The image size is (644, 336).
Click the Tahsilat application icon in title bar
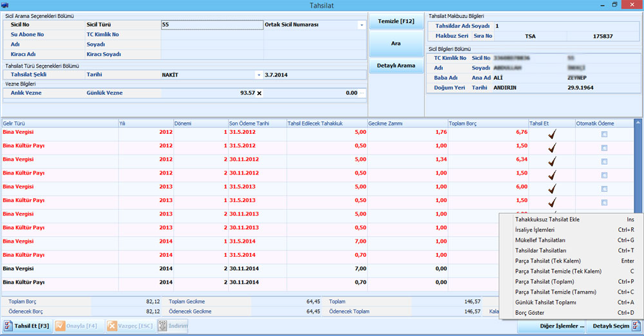(5, 5)
